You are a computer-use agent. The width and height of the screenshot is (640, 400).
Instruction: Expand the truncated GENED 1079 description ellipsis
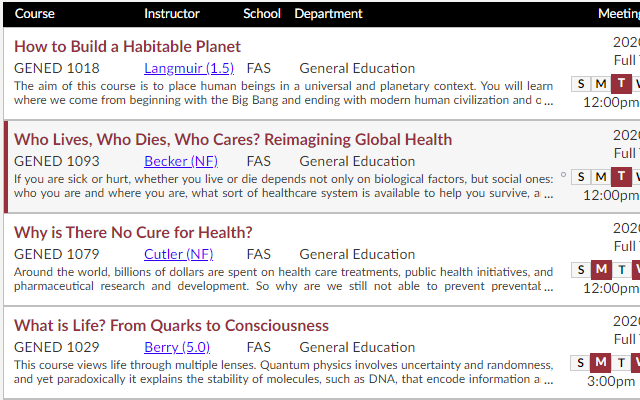(549, 288)
